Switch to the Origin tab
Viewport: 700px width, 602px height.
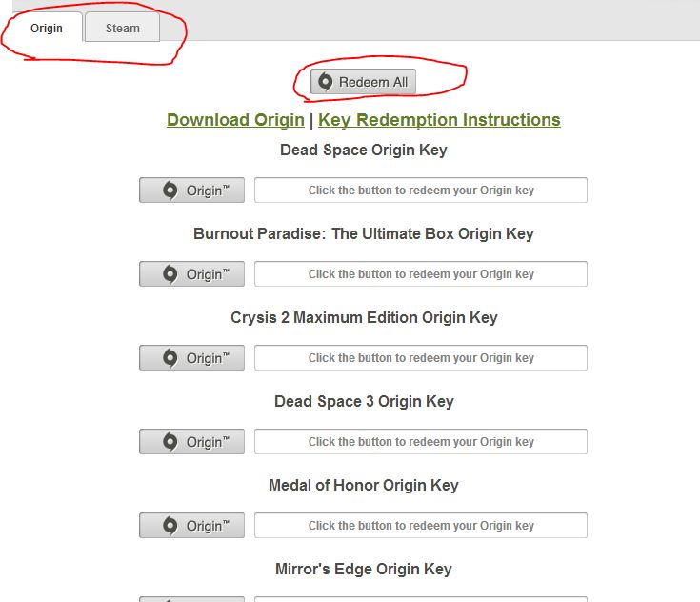(x=46, y=28)
